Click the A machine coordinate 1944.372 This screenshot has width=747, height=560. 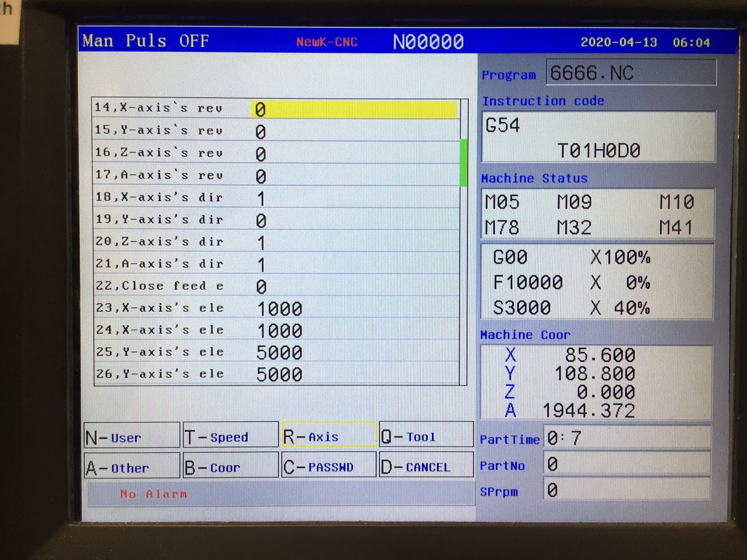tap(589, 411)
